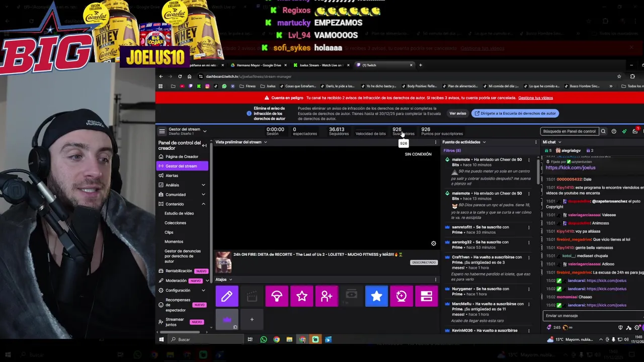Open a new browser tab
644x362 pixels.
[421, 65]
